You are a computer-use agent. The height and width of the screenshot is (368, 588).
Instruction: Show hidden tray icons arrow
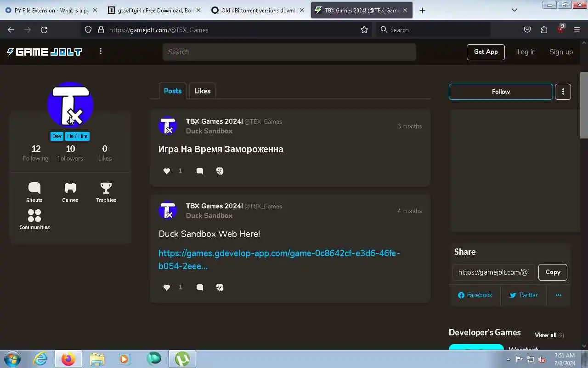[508, 359]
